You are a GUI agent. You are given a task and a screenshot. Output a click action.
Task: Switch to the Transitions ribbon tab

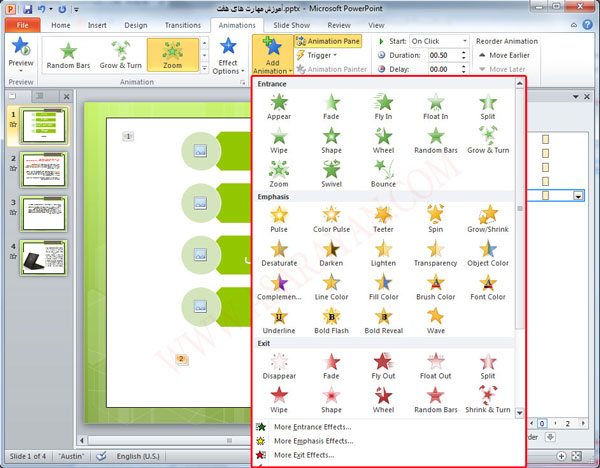pyautogui.click(x=182, y=25)
